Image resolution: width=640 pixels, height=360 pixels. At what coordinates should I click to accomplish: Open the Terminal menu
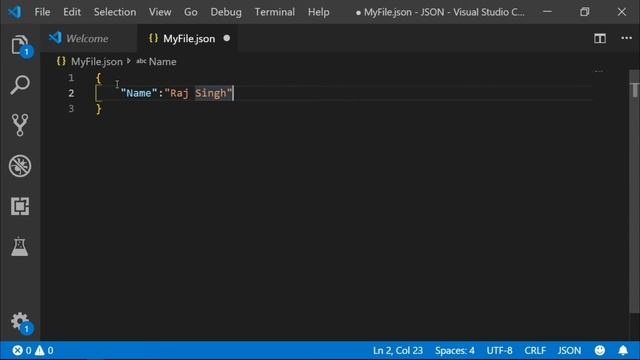pos(274,12)
